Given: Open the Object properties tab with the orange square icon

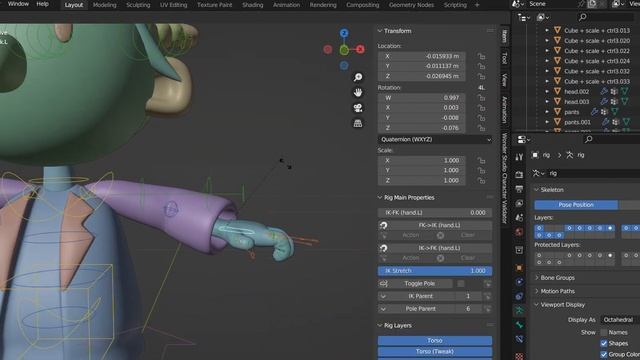Looking at the screenshot, I should click(x=519, y=268).
